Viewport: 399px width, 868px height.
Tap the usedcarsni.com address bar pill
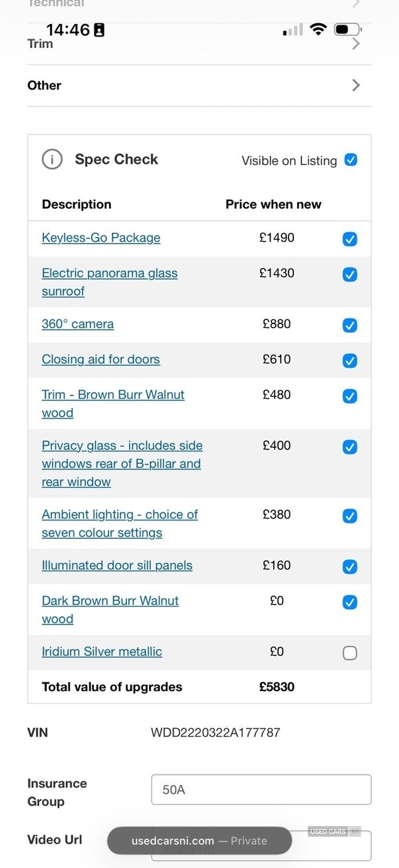pos(199,841)
